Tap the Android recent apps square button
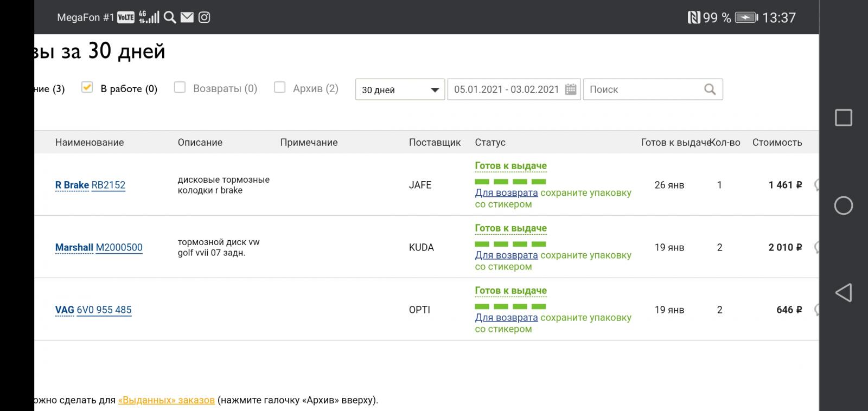Viewport: 868px width, 411px height. 844,118
